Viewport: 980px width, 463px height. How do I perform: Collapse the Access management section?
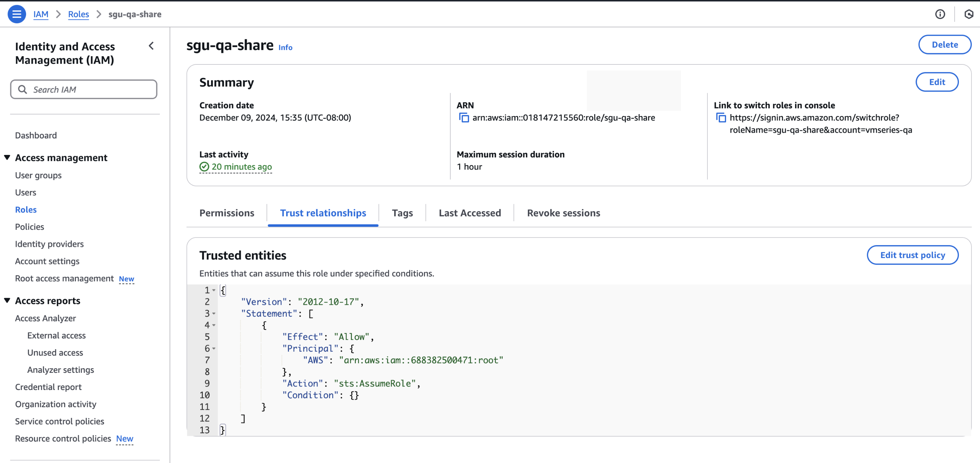tap(7, 157)
